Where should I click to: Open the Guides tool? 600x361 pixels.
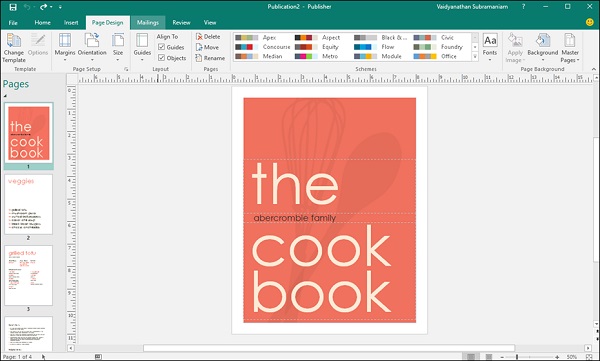pos(142,47)
